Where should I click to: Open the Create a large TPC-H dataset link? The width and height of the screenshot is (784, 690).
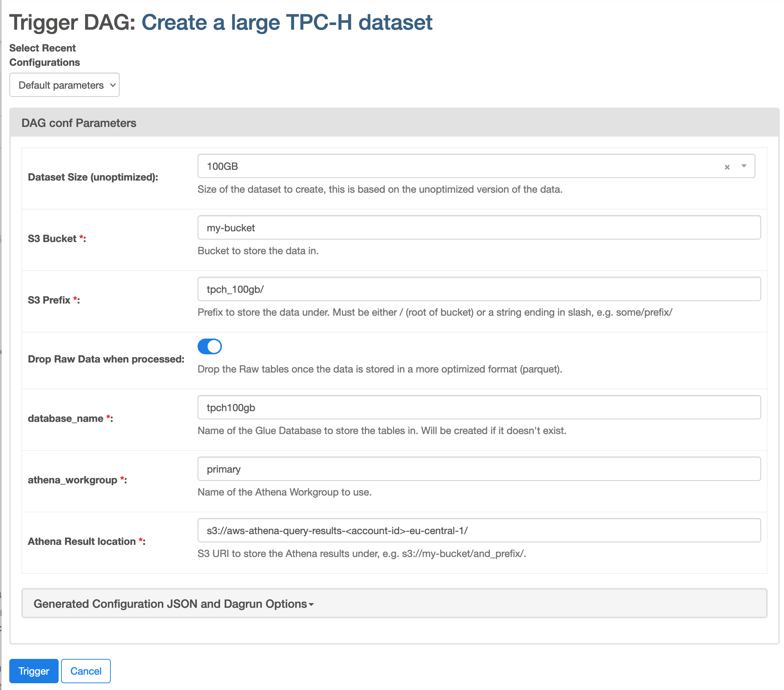pyautogui.click(x=287, y=22)
